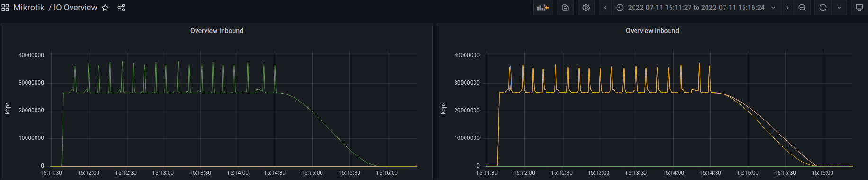The width and height of the screenshot is (868, 180).
Task: Save the dashboard
Action: point(565,8)
